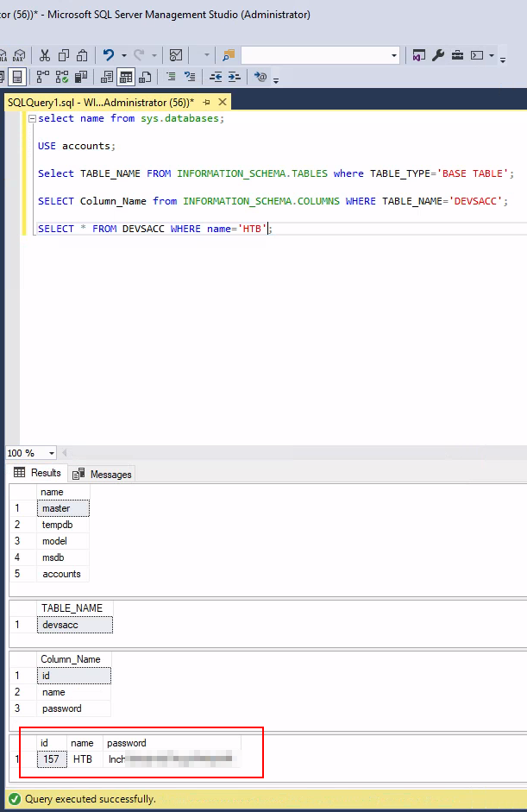Click the Cut scissors icon
The height and width of the screenshot is (812, 527).
click(x=44, y=55)
